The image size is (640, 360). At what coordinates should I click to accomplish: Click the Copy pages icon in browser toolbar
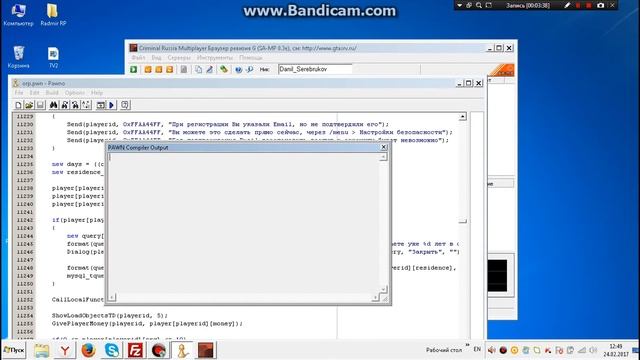coord(198,69)
